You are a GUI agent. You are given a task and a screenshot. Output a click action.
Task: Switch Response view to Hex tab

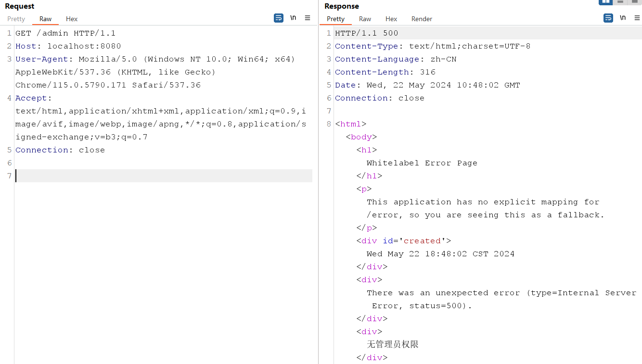391,19
